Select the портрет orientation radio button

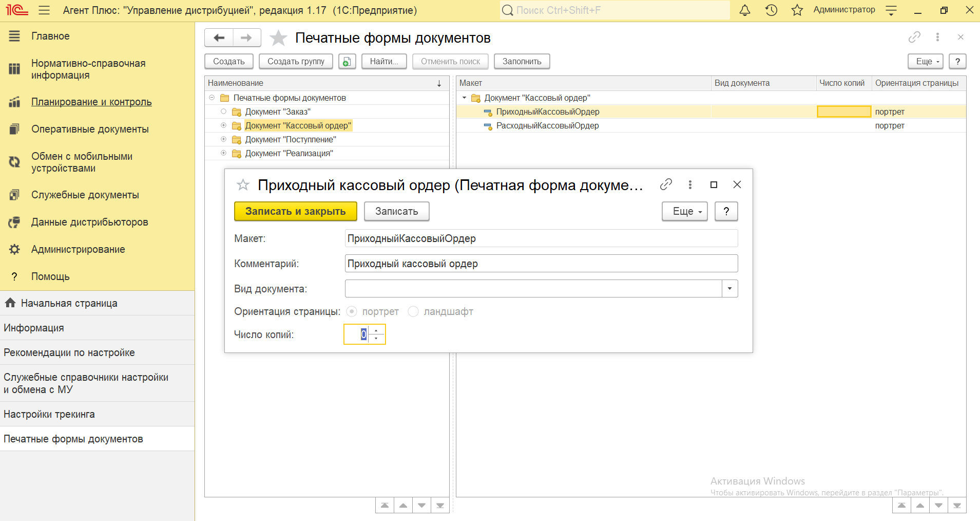coord(352,311)
